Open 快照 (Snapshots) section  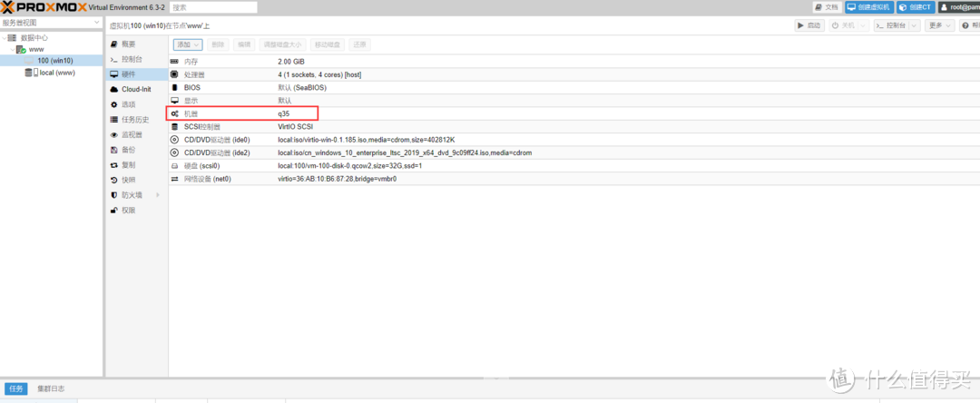pyautogui.click(x=128, y=180)
